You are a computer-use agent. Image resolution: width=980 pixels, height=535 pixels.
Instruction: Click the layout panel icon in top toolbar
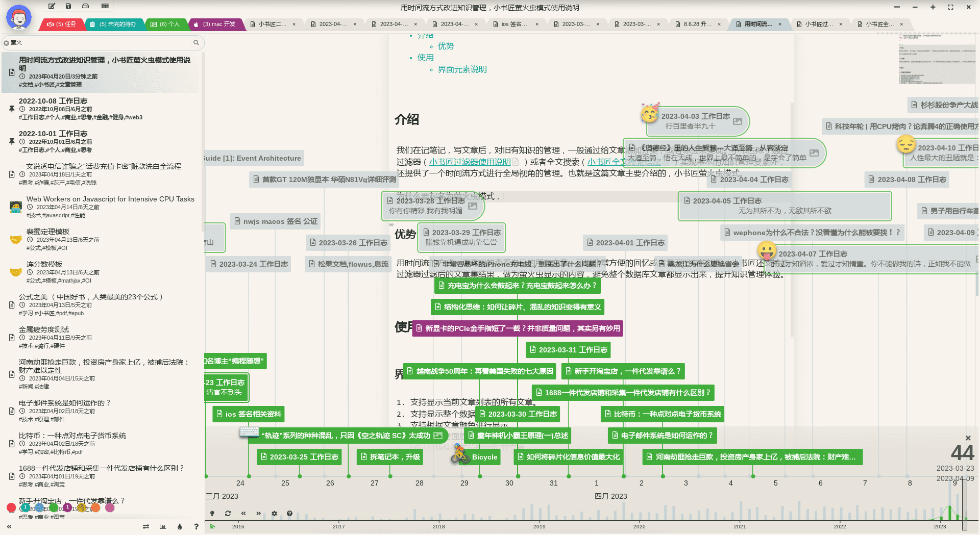[x=105, y=6]
